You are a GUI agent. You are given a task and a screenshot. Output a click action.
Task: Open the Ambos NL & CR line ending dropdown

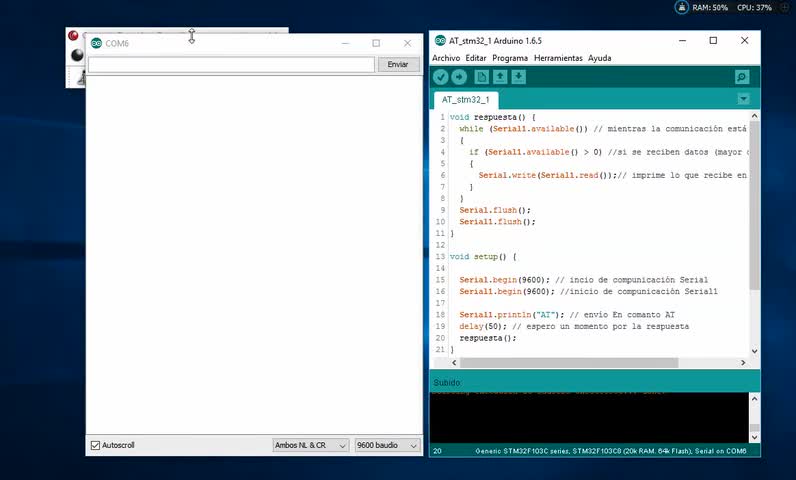coord(310,445)
